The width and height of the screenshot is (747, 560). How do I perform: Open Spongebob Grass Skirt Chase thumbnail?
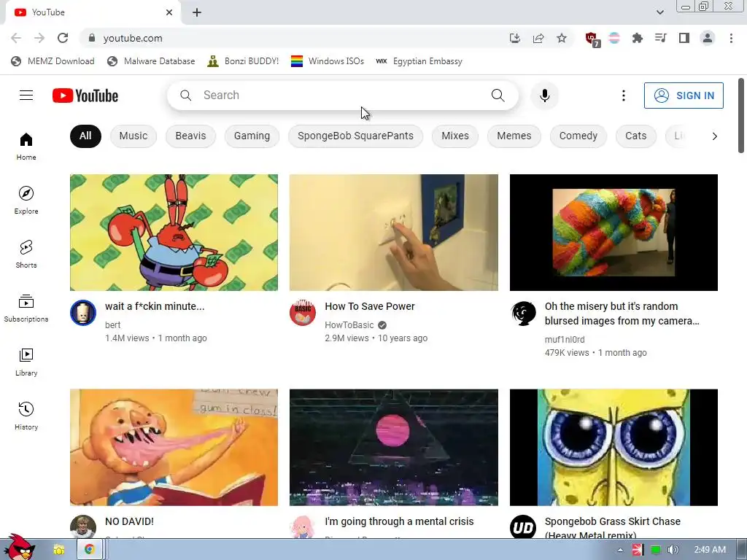(x=614, y=448)
